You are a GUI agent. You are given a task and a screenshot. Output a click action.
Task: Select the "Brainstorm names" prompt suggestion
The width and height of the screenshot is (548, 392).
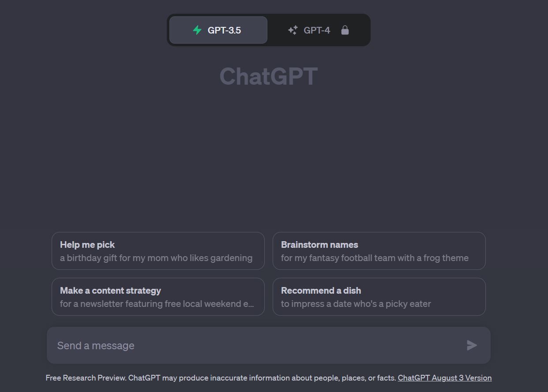pyautogui.click(x=379, y=251)
